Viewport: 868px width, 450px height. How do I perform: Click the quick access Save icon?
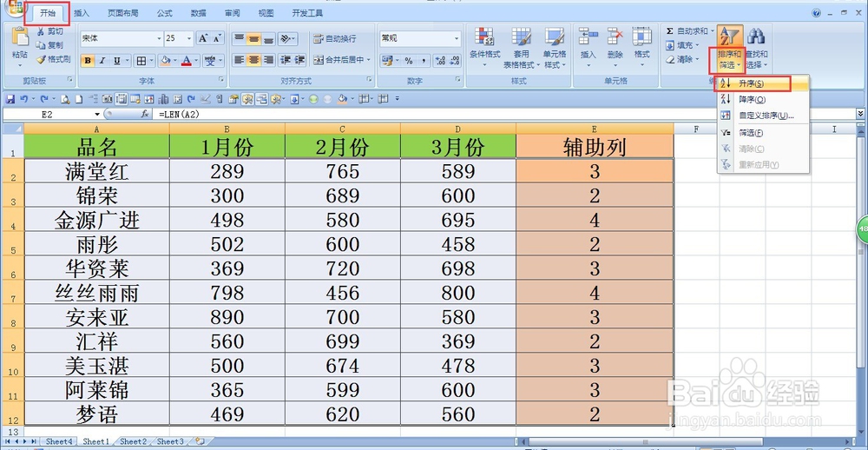[10, 99]
